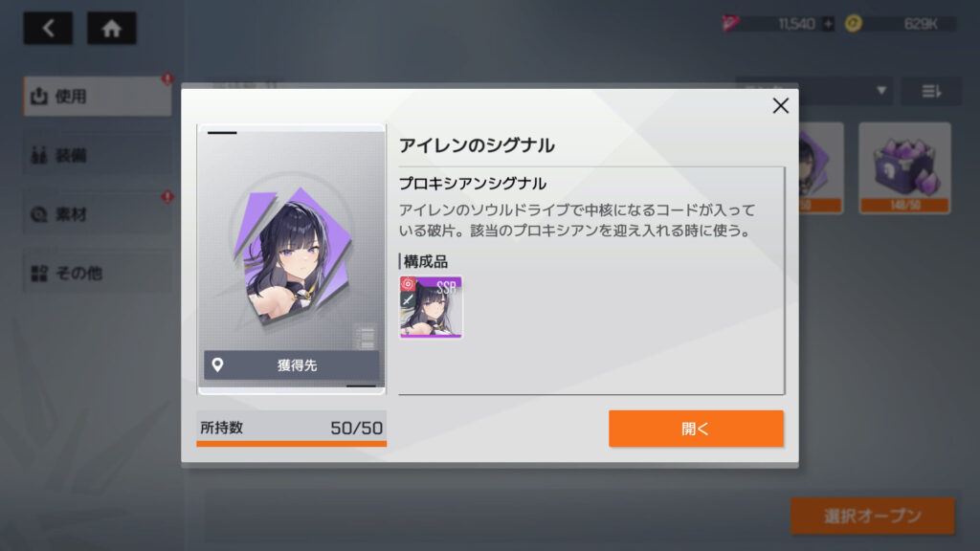Tap the map pin icon on 獲得先
The image size is (980, 551).
click(217, 364)
